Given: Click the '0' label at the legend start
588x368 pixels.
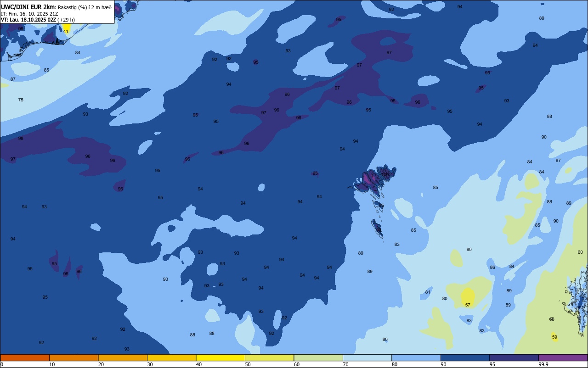Looking at the screenshot, I should pos(2,364).
